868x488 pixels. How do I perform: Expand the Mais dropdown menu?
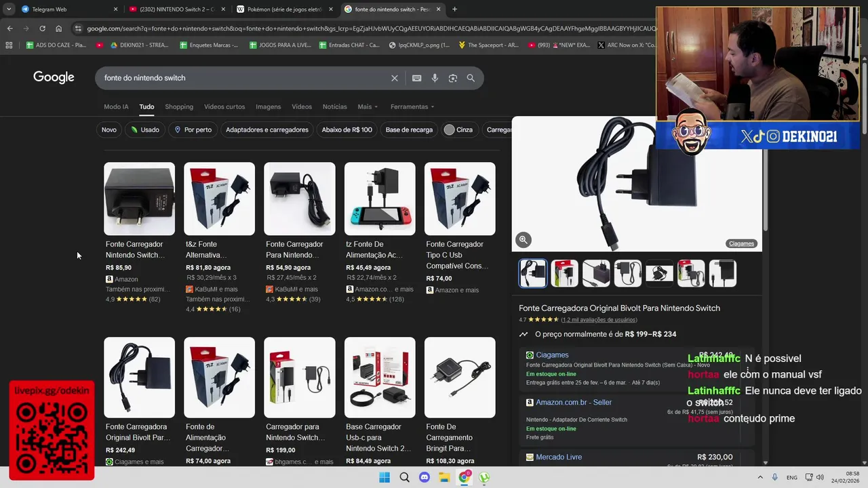(x=368, y=106)
